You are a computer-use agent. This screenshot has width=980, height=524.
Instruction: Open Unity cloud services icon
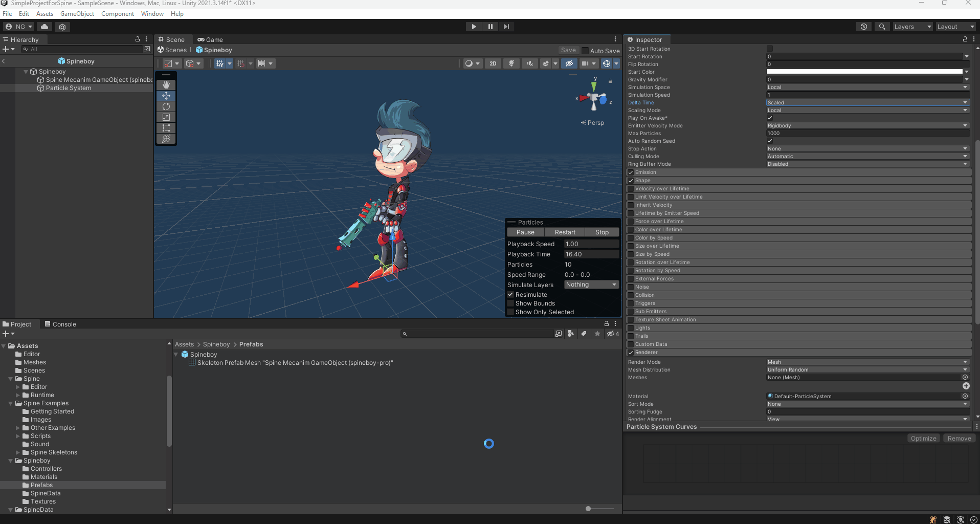pyautogui.click(x=44, y=27)
